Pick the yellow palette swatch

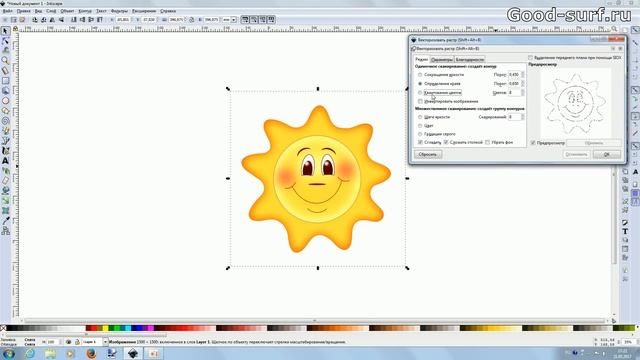[105, 328]
